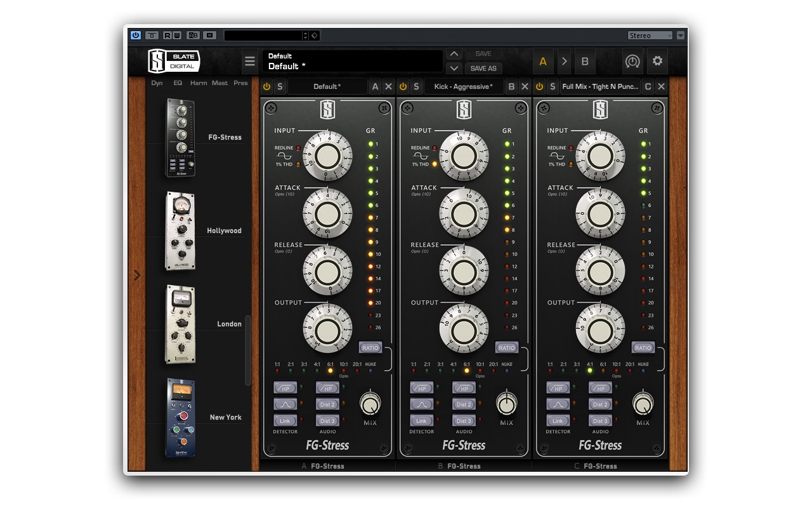This screenshot has height=508, width=812.
Task: Click the arrow next to Stereo dropdown
Action: [681, 36]
